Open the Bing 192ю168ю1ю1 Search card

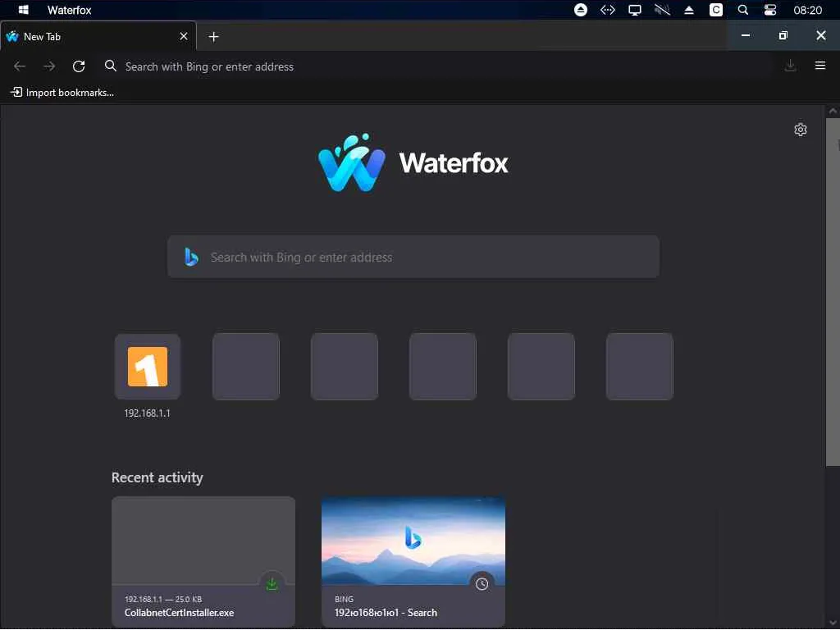[x=413, y=561]
